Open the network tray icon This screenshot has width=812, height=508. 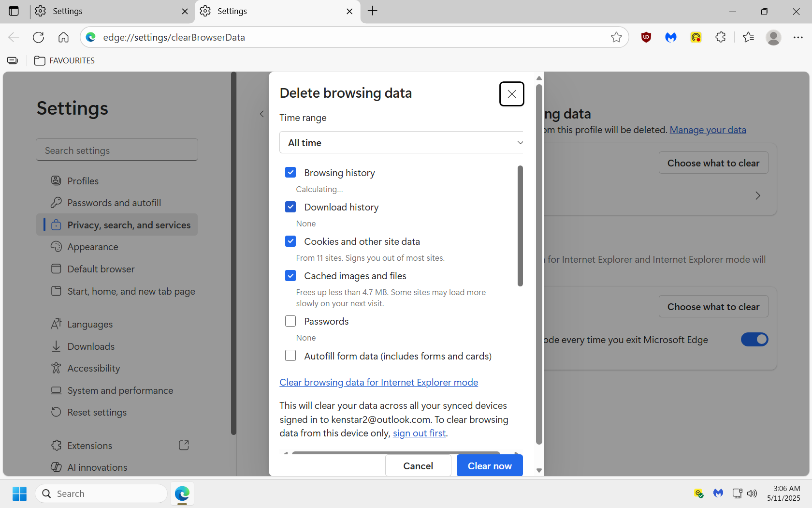pyautogui.click(x=737, y=493)
